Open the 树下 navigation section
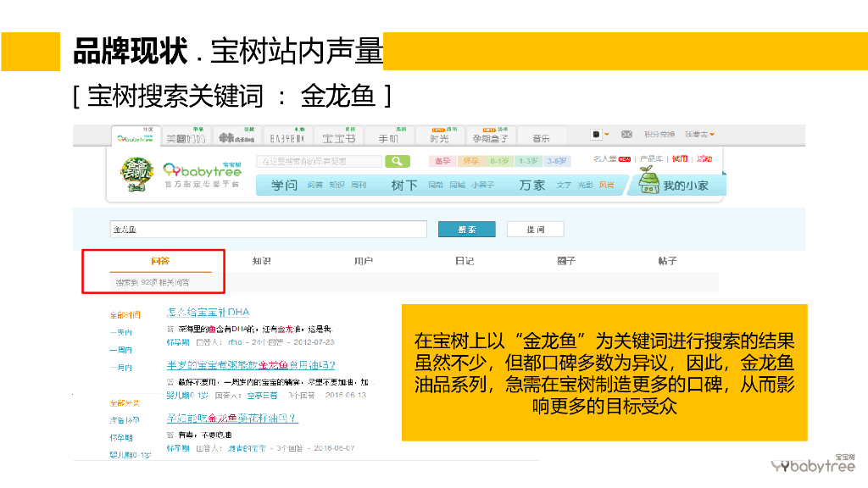The width and height of the screenshot is (868, 488). pyautogui.click(x=404, y=186)
